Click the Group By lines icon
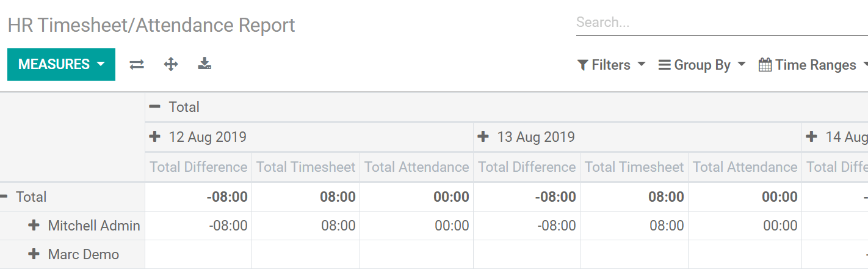The image size is (868, 269). (x=665, y=65)
